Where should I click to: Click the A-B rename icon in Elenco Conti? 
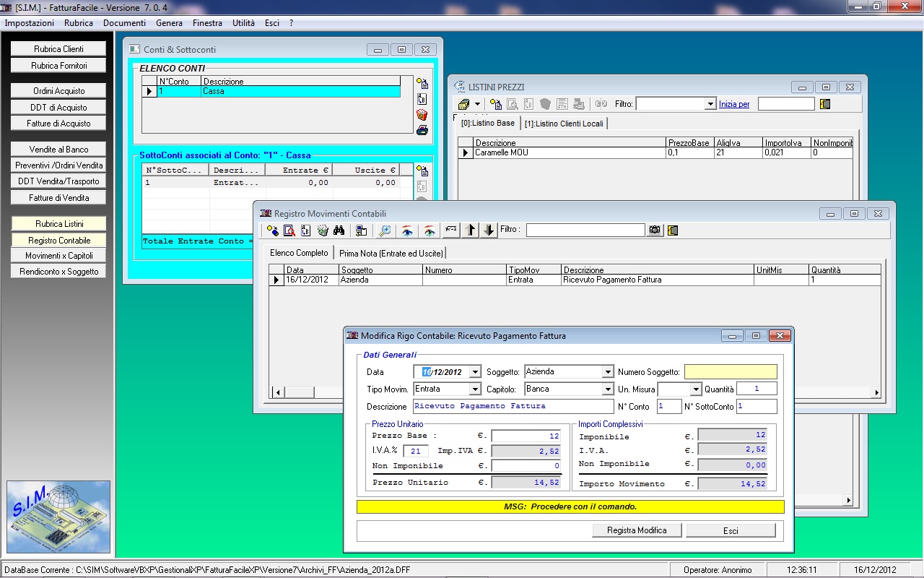click(x=422, y=99)
